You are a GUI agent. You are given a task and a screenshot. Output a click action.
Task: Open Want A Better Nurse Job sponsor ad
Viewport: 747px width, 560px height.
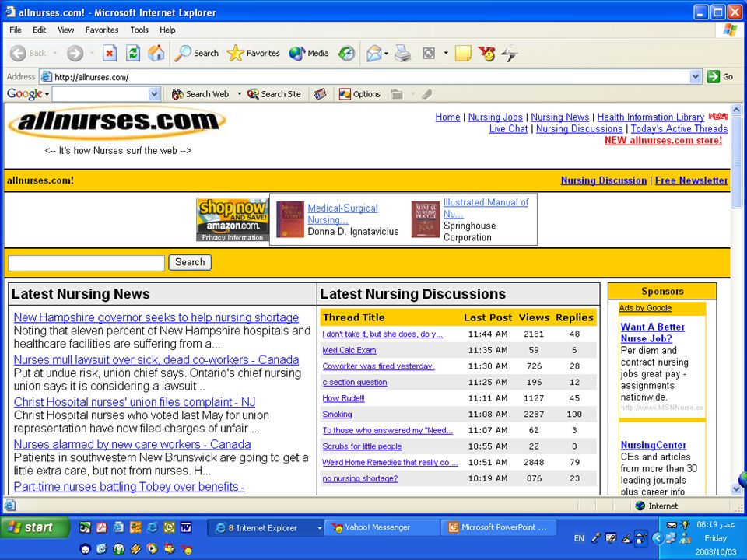tap(653, 333)
